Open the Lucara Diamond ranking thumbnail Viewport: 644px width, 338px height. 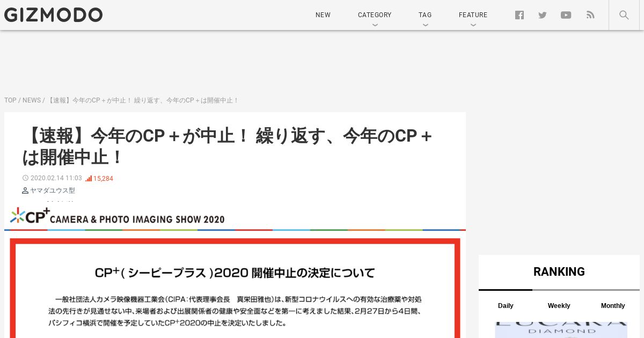click(561, 330)
